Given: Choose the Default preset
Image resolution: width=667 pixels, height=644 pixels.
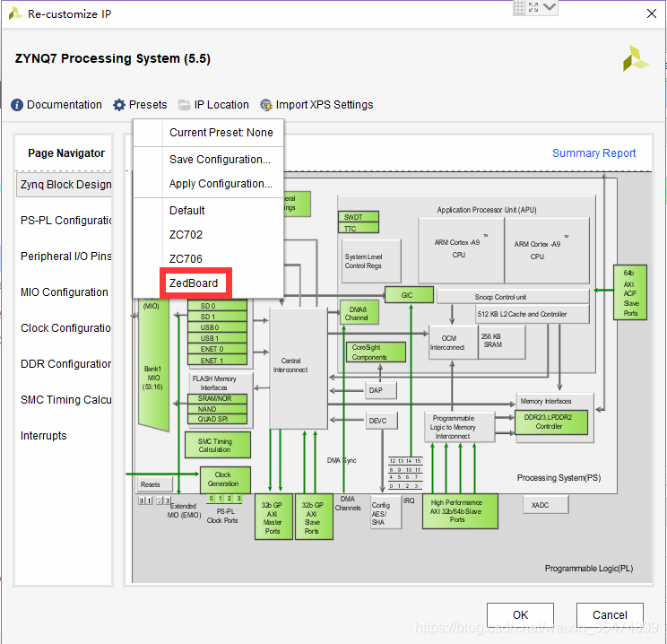Looking at the screenshot, I should click(x=208, y=210).
